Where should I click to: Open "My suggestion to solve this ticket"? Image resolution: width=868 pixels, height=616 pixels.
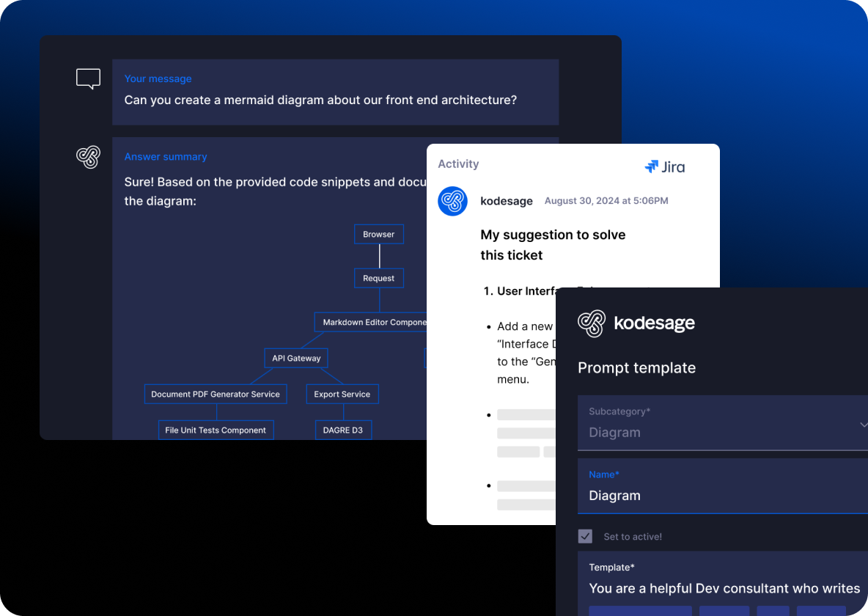pyautogui.click(x=553, y=244)
